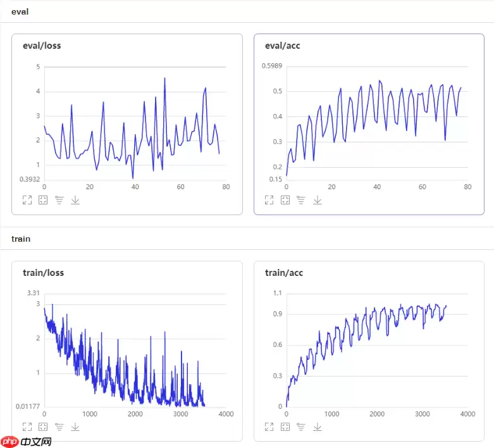Screen dimensions: 494x448
Task: Expand eval/loss chart to fullscreen
Action: [x=27, y=200]
